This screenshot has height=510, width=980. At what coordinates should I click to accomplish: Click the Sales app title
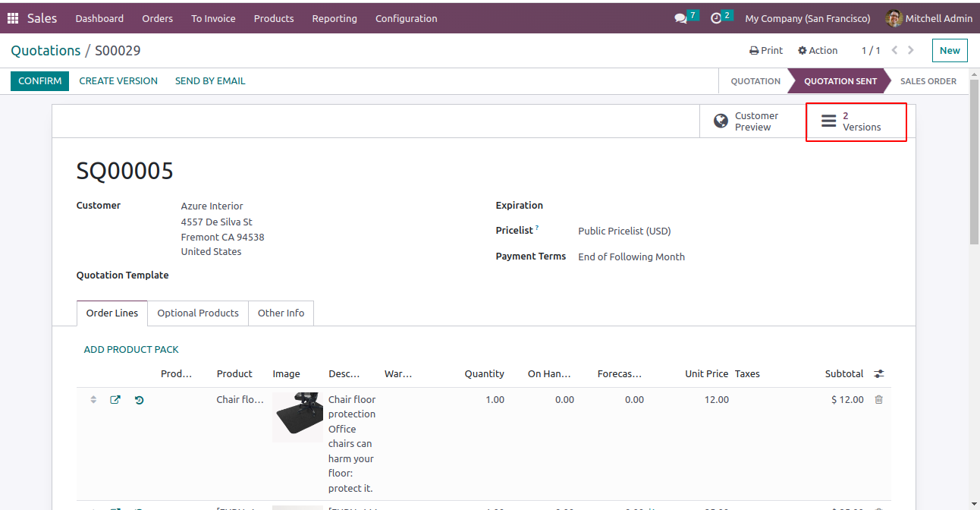[42, 18]
